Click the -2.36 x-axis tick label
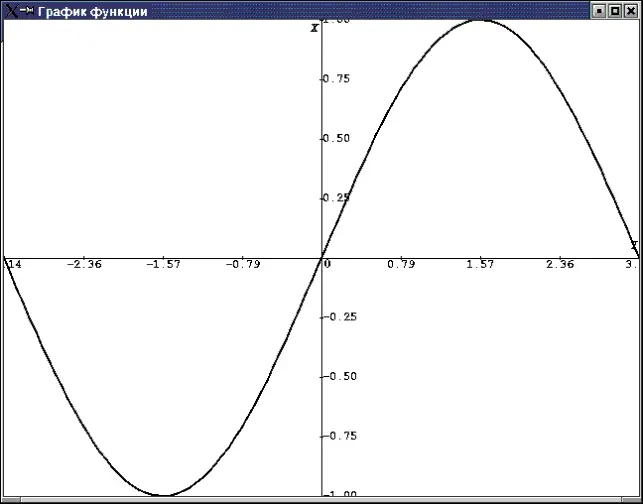643x504 pixels. (84, 265)
